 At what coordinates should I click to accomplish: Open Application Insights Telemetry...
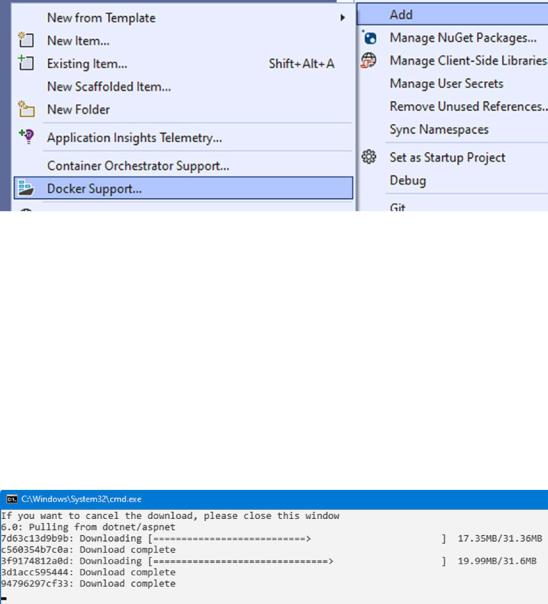(183, 138)
